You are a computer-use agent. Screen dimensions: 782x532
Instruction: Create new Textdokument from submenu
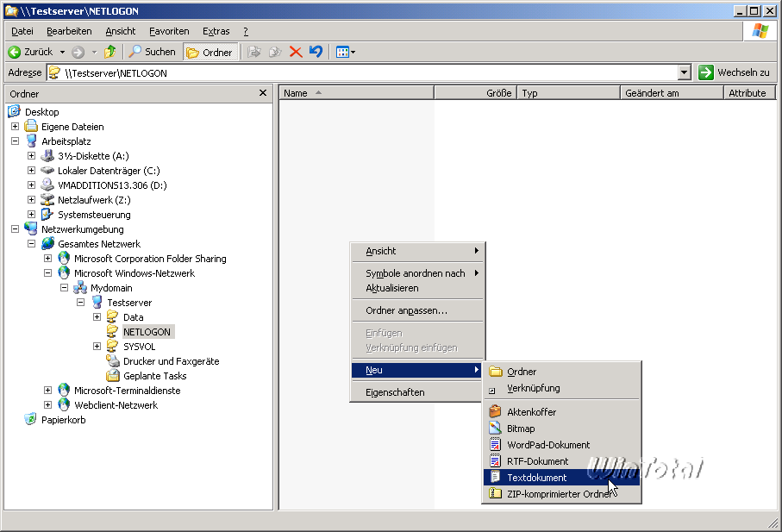pyautogui.click(x=561, y=478)
